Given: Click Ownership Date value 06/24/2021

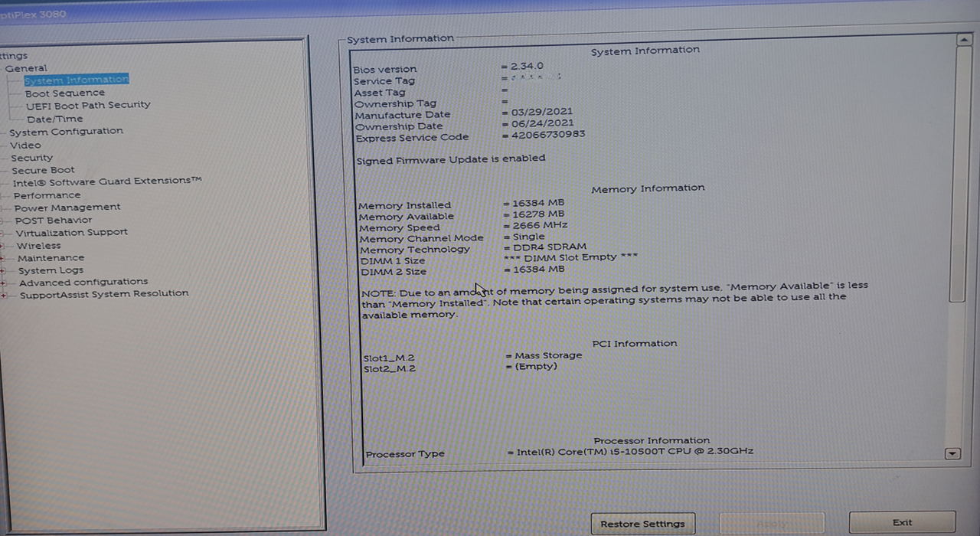Looking at the screenshot, I should coord(543,123).
